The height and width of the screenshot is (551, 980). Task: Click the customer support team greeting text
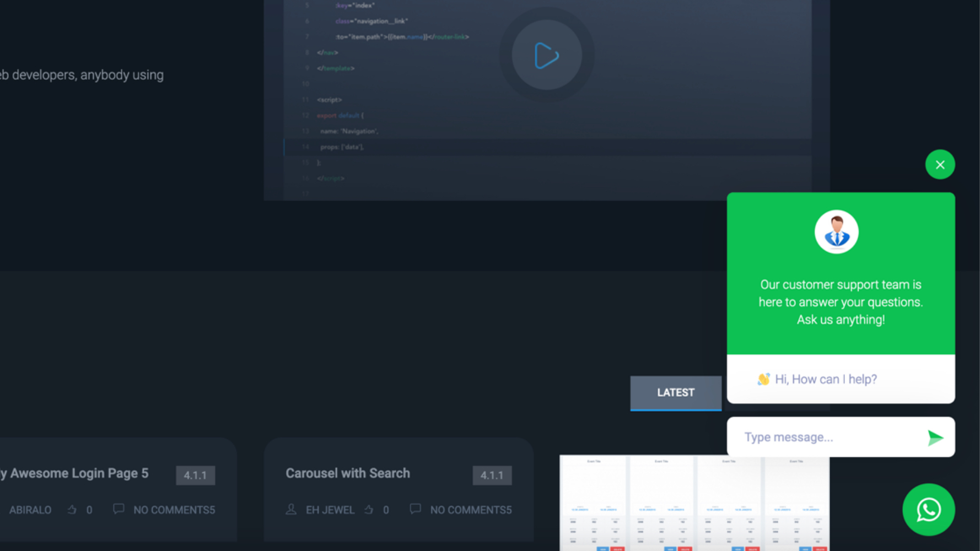(841, 302)
